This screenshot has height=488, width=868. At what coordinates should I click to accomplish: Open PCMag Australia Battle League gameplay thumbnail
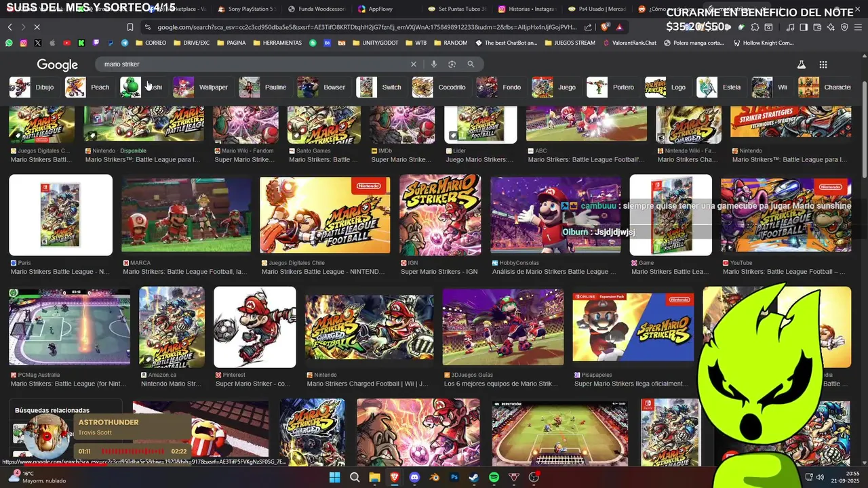point(69,327)
